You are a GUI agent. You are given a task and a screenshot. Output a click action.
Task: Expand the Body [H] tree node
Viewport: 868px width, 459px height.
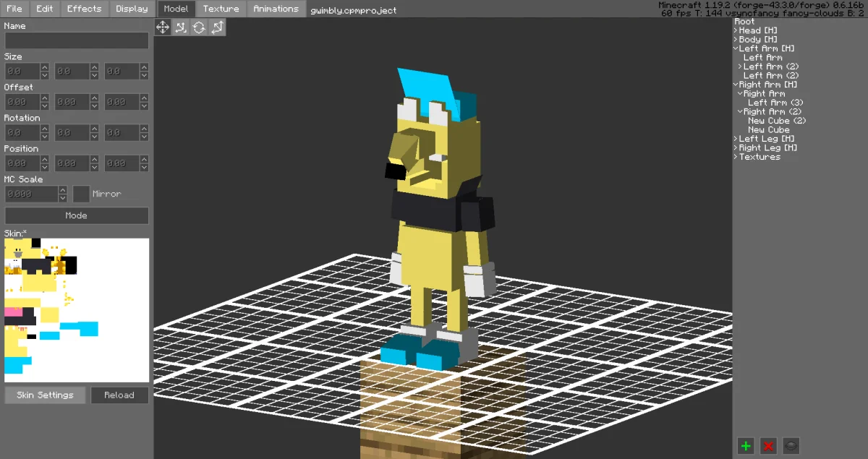click(736, 39)
